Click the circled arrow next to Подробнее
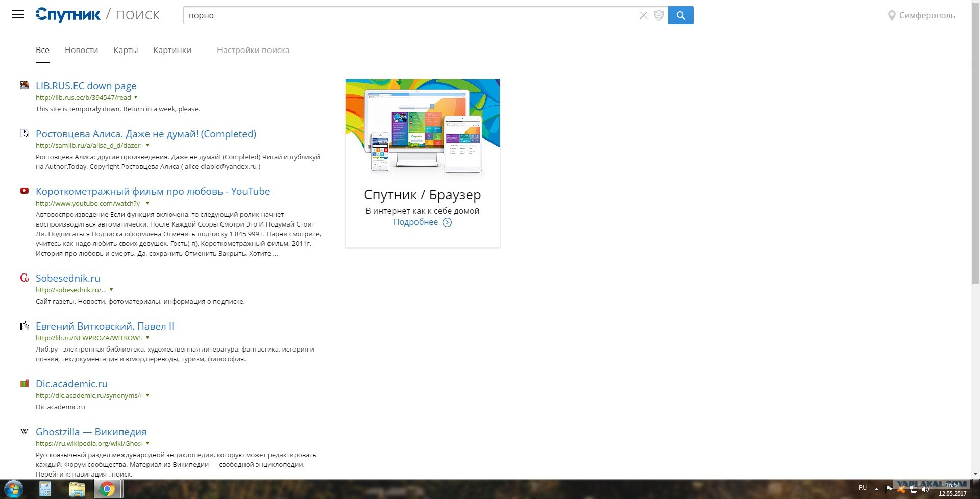 447,222
